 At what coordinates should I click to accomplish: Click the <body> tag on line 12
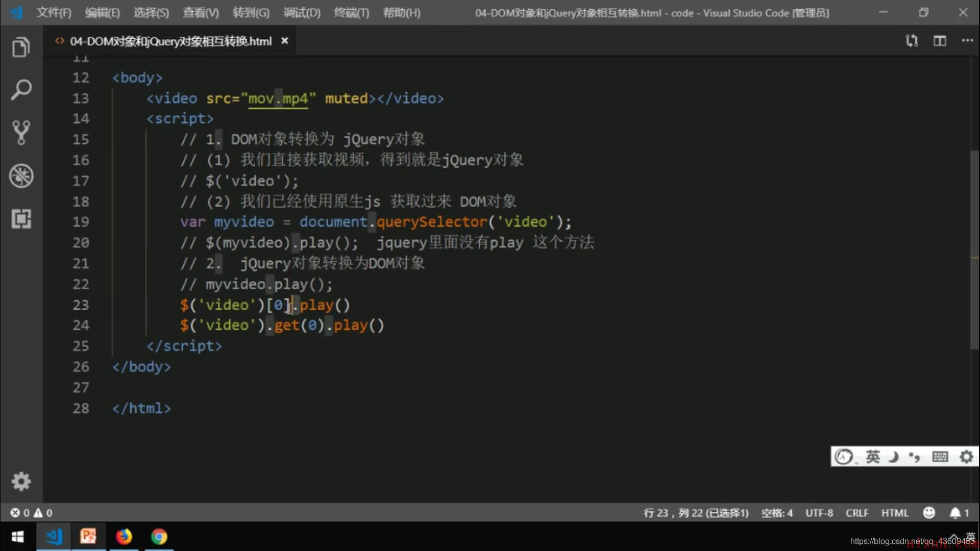click(x=137, y=78)
